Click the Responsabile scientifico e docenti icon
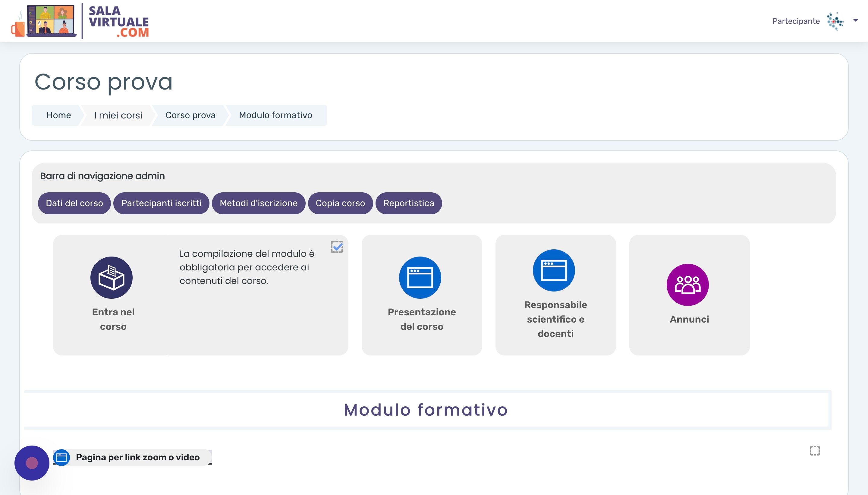The height and width of the screenshot is (495, 868). point(554,270)
